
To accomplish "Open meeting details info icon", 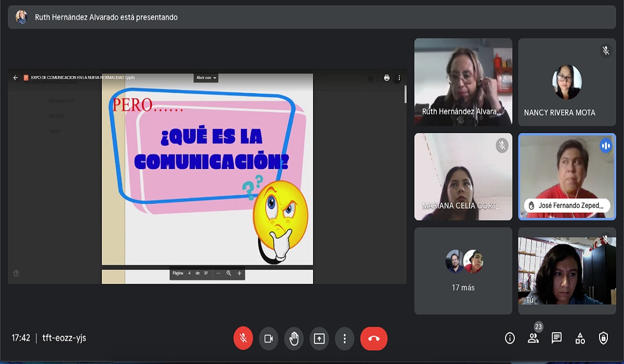I will 510,338.
